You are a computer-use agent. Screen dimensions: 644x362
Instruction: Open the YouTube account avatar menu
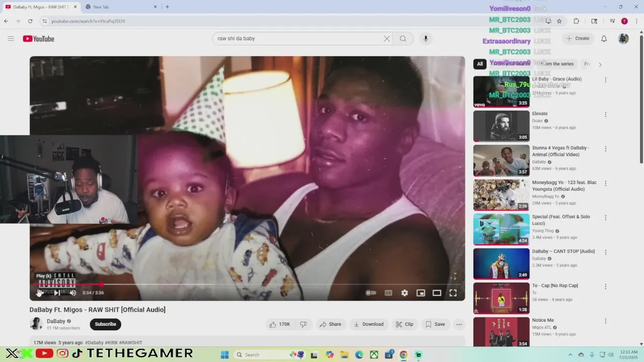(x=623, y=39)
